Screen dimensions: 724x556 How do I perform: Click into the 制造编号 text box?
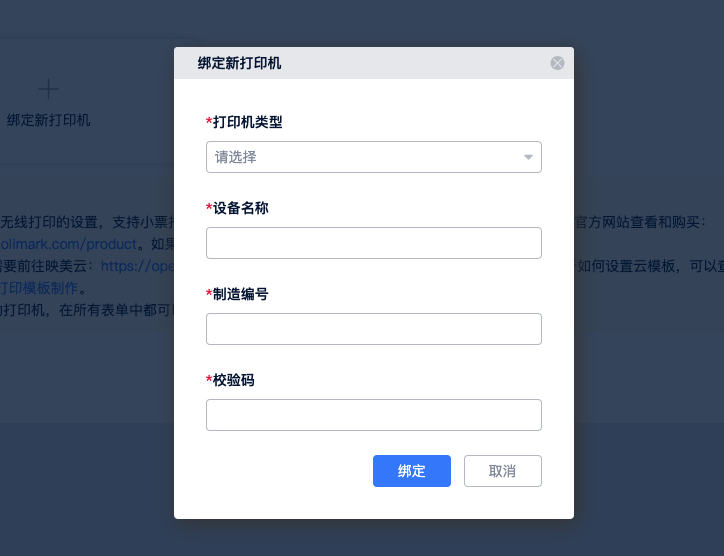[x=373, y=329]
